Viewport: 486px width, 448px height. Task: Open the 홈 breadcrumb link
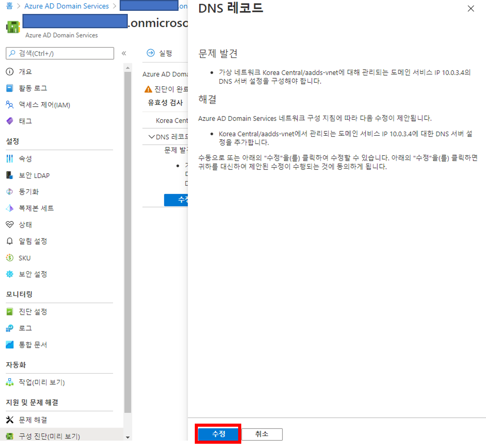coord(9,6)
